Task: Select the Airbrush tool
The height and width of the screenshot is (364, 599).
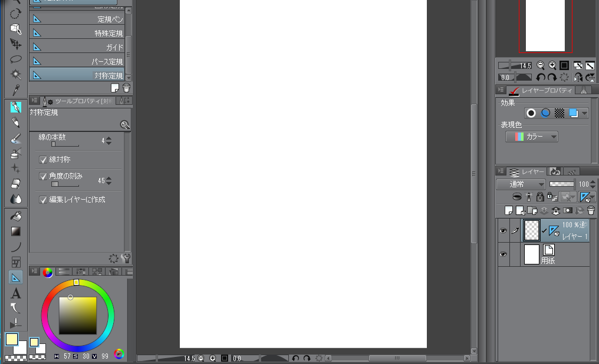Action: [15, 153]
